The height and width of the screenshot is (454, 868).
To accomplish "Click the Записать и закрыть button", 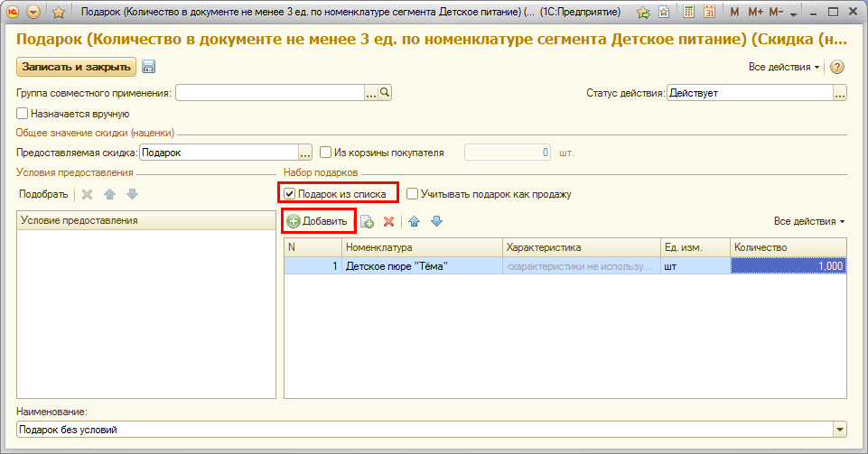I will [x=75, y=67].
